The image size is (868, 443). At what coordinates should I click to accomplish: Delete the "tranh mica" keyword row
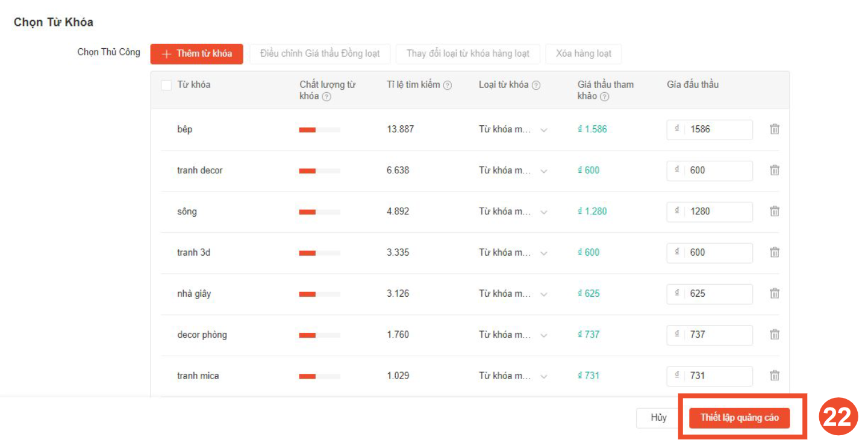point(775,376)
